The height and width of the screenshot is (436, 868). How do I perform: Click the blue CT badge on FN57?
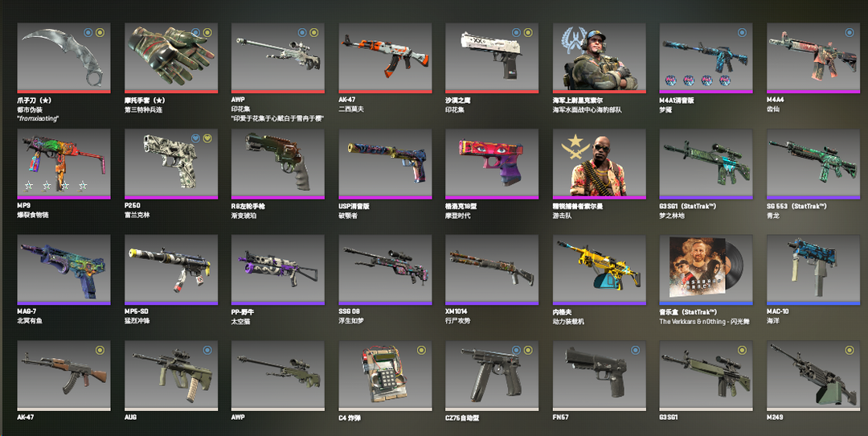[x=636, y=350]
